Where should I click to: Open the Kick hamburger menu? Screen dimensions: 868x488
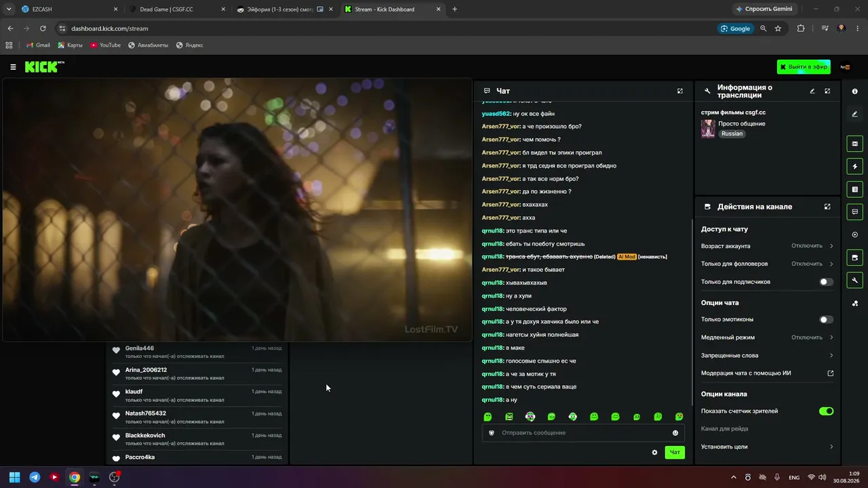(13, 67)
